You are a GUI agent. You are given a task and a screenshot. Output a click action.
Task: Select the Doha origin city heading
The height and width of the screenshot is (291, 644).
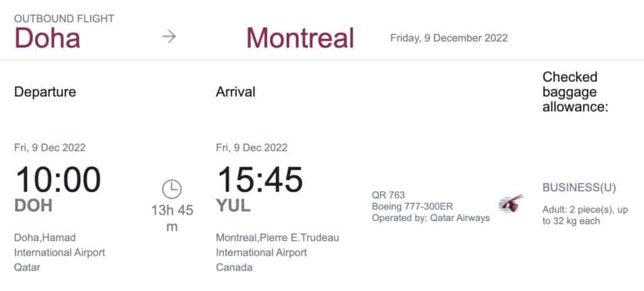47,38
